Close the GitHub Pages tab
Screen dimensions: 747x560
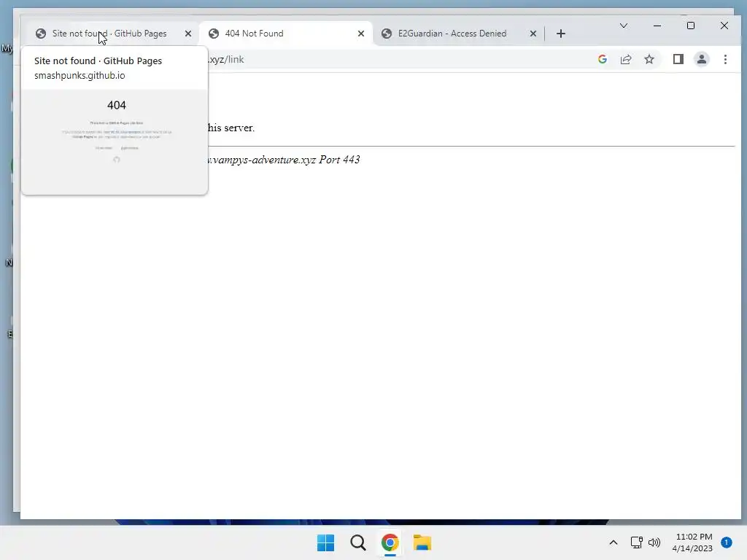188,34
